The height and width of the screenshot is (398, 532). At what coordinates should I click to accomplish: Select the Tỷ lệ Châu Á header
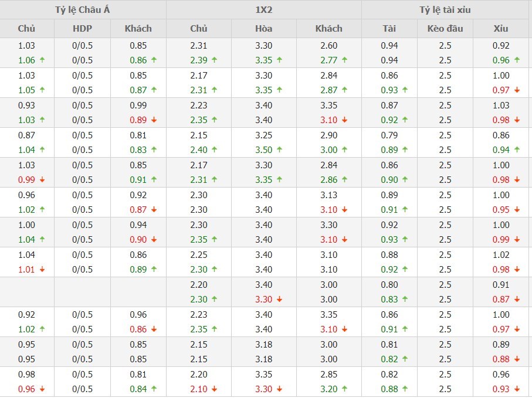click(x=83, y=10)
